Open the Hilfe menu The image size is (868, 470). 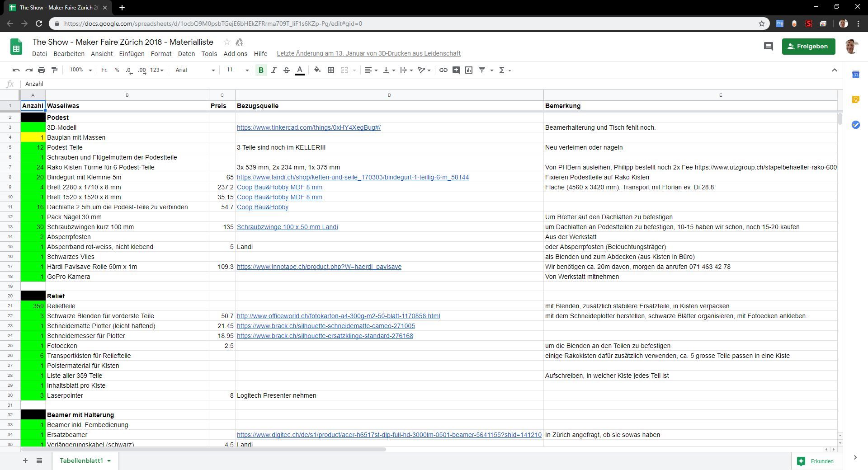(260, 53)
